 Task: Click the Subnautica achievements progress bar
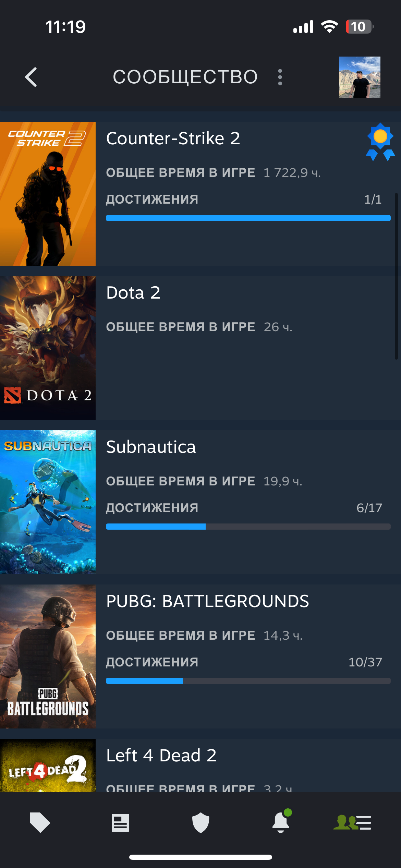click(248, 527)
